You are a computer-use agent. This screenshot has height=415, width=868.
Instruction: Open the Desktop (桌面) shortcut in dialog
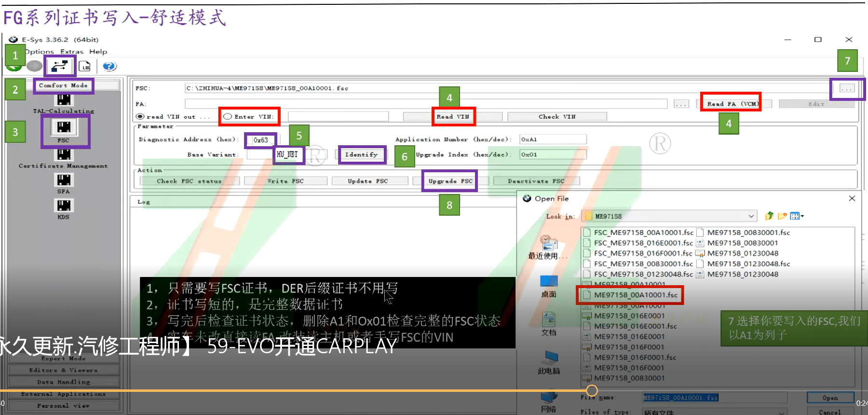coord(549,285)
